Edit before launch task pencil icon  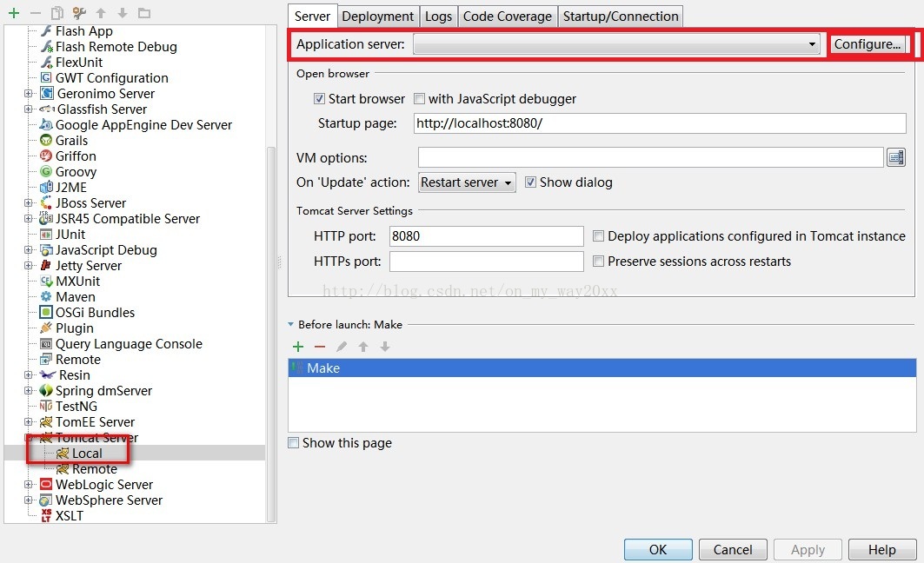(x=342, y=347)
